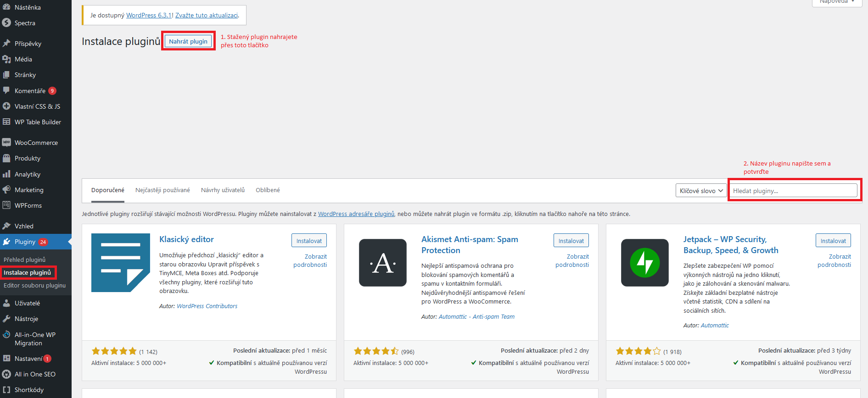The width and height of the screenshot is (868, 398).
Task: Click the Produkty box icon
Action: coord(6,158)
